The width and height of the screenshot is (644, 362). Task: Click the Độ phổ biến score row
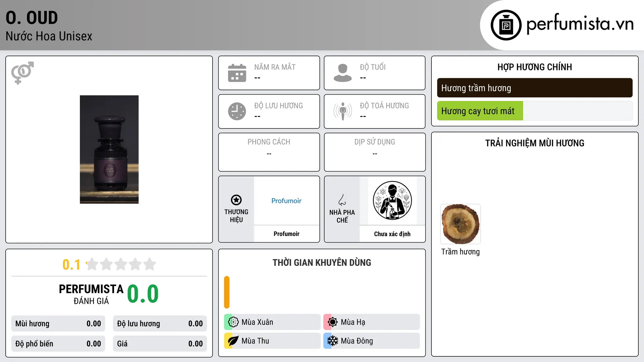58,344
